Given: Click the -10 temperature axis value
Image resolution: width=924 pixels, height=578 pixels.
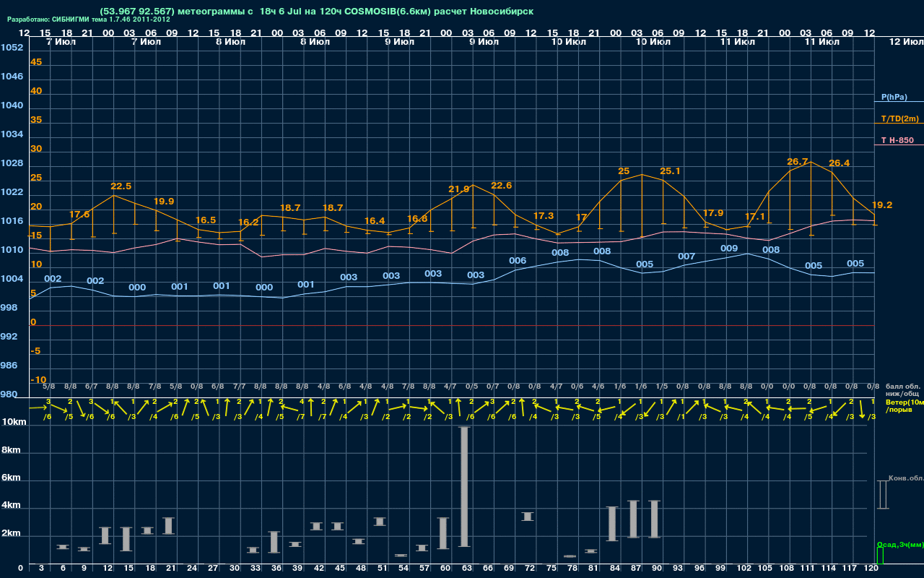Looking at the screenshot, I should 38,380.
